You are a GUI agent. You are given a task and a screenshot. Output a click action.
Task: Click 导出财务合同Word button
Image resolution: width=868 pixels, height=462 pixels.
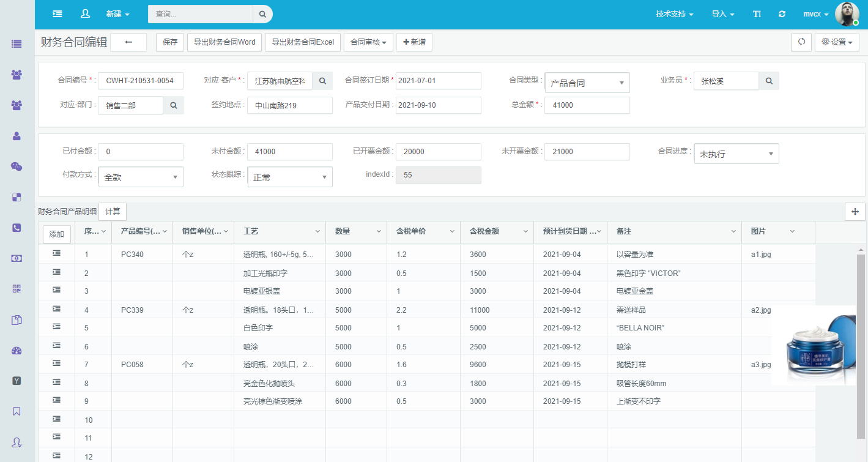click(224, 42)
